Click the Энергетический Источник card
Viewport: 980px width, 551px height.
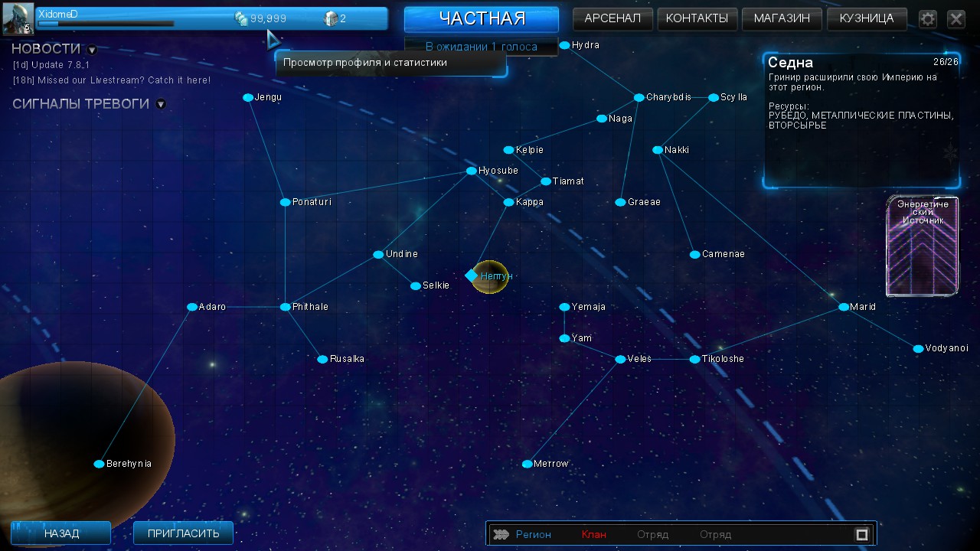[x=923, y=246]
